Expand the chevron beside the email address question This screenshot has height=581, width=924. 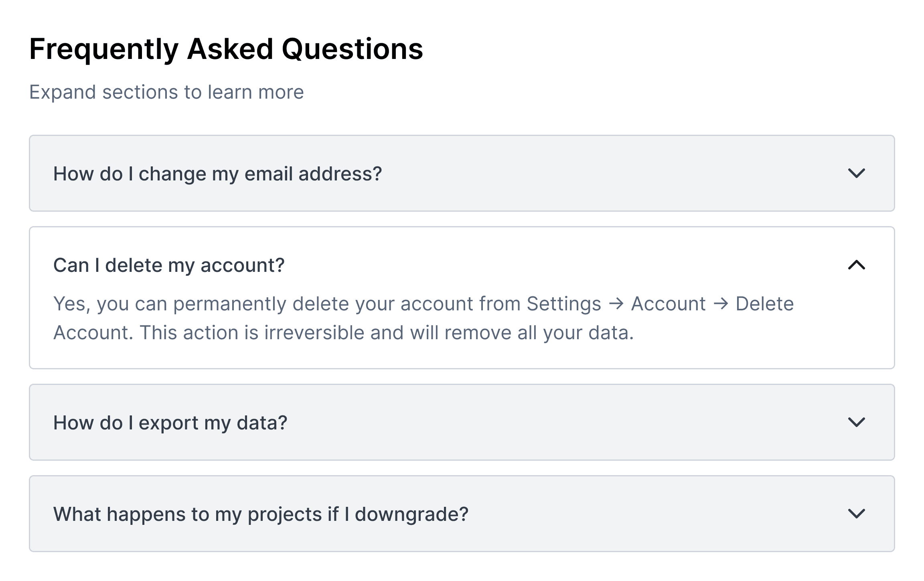click(856, 173)
